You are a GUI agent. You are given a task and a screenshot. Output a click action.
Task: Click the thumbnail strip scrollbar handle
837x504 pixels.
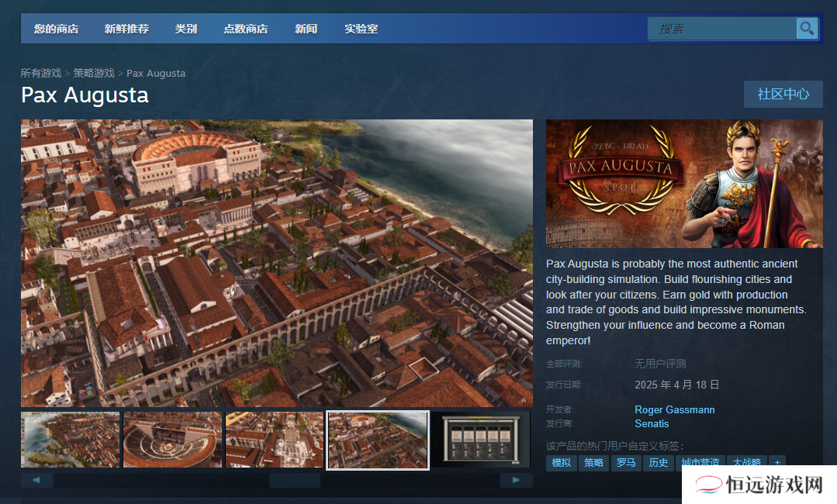(295, 480)
